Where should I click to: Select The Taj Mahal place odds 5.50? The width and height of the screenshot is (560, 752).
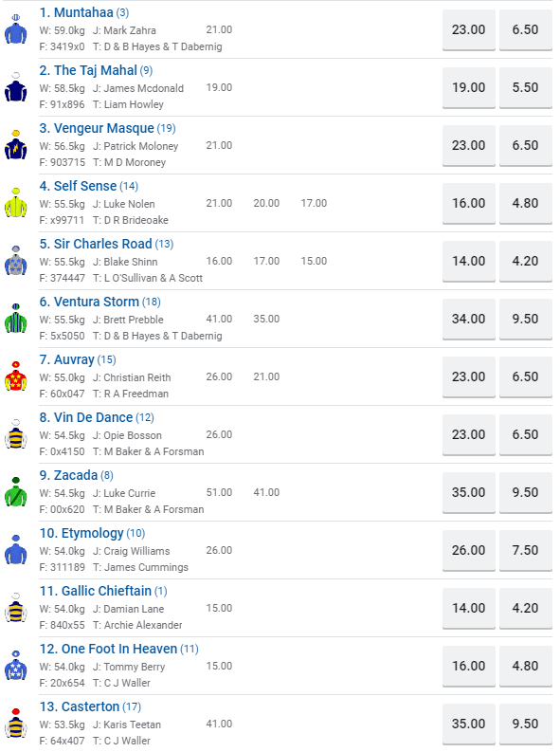[x=526, y=87]
